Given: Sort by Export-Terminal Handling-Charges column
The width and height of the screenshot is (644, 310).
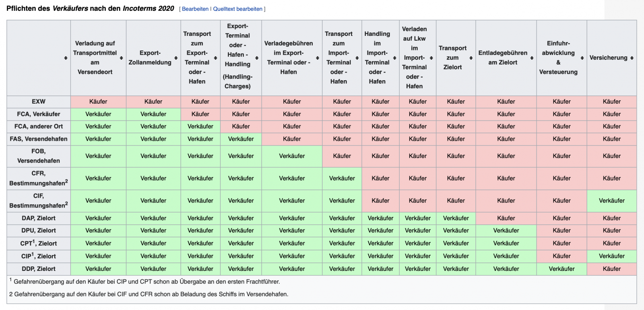Looking at the screenshot, I should (x=257, y=58).
